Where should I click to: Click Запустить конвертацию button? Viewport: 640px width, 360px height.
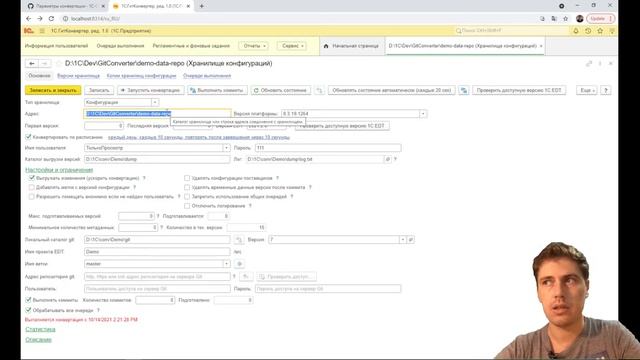coord(151,90)
